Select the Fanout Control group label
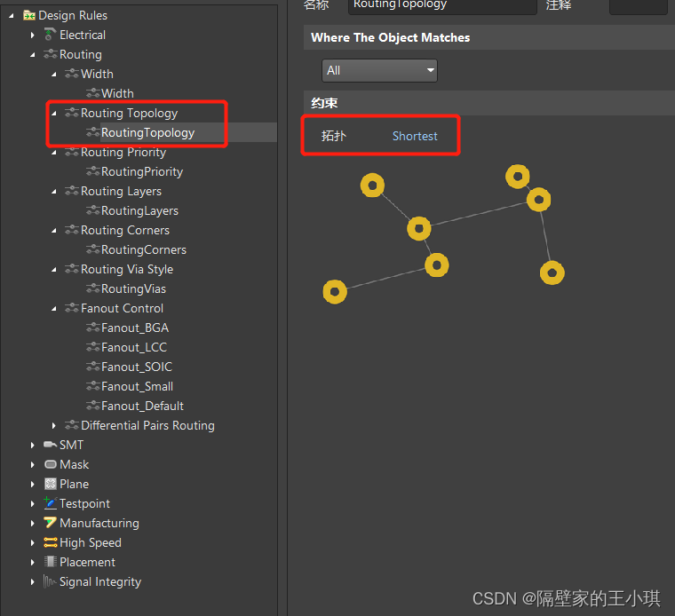 point(122,308)
